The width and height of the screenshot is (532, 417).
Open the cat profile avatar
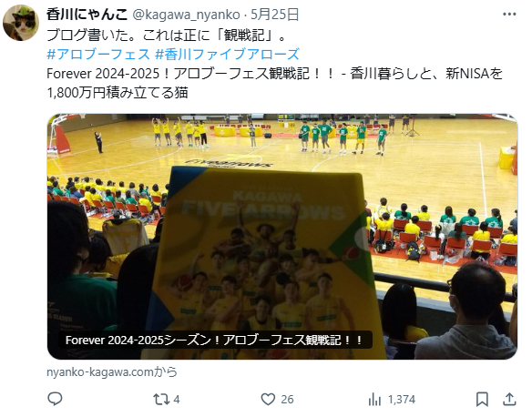point(21,23)
